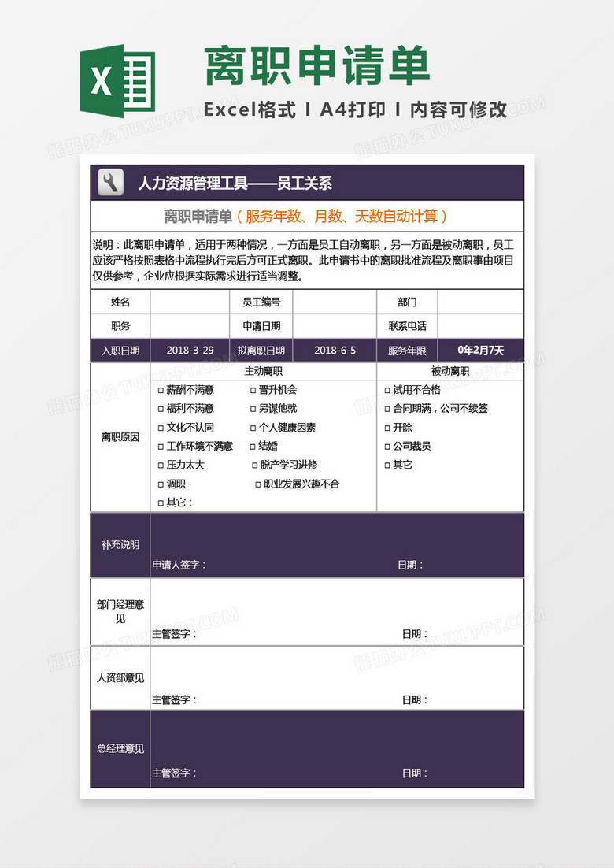Click the green Excel logo icon
This screenshot has width=614, height=868.
[117, 81]
